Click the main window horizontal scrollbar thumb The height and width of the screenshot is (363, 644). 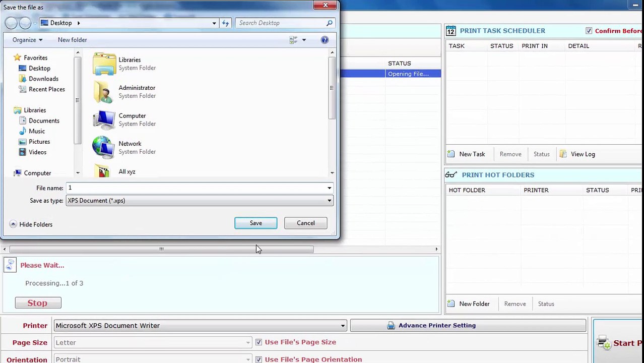pos(161,249)
